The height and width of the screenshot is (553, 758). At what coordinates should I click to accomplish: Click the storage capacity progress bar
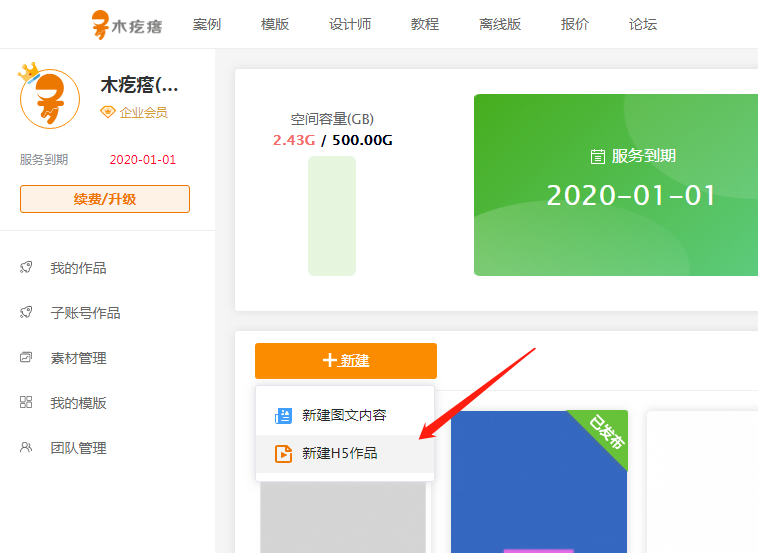click(332, 216)
